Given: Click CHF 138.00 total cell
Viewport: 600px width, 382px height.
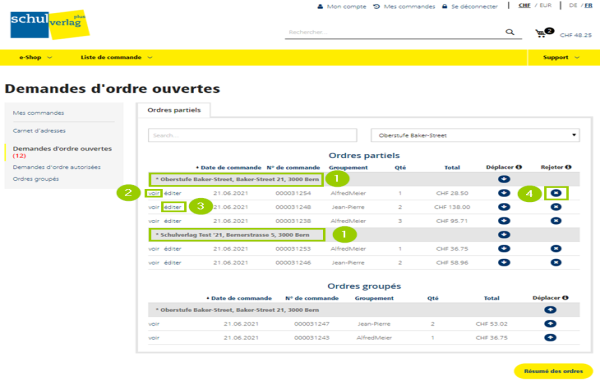Looking at the screenshot, I should pyautogui.click(x=452, y=207).
